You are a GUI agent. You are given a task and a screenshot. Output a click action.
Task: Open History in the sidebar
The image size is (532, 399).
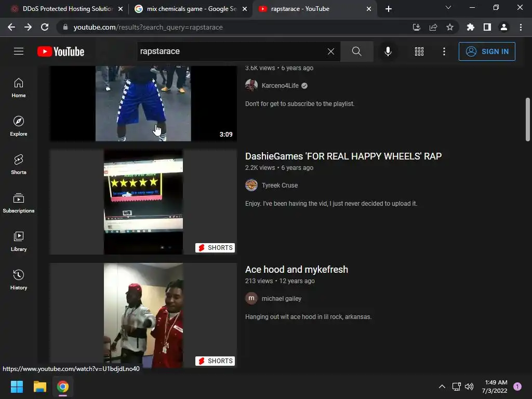coord(19,280)
